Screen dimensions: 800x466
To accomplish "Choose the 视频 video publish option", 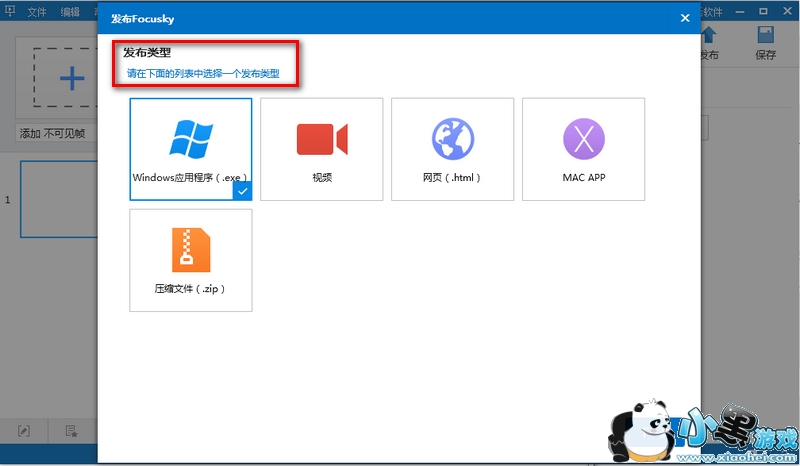I will tap(321, 149).
